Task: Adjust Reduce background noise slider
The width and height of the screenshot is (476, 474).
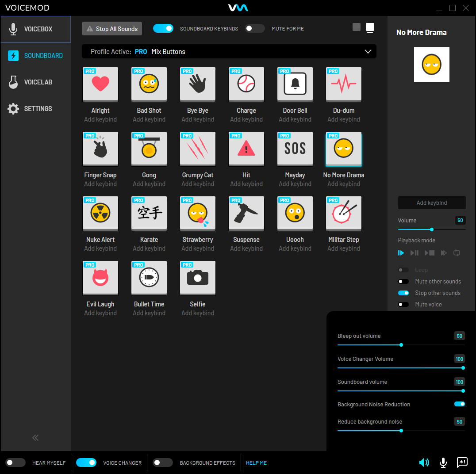Action: point(401,431)
